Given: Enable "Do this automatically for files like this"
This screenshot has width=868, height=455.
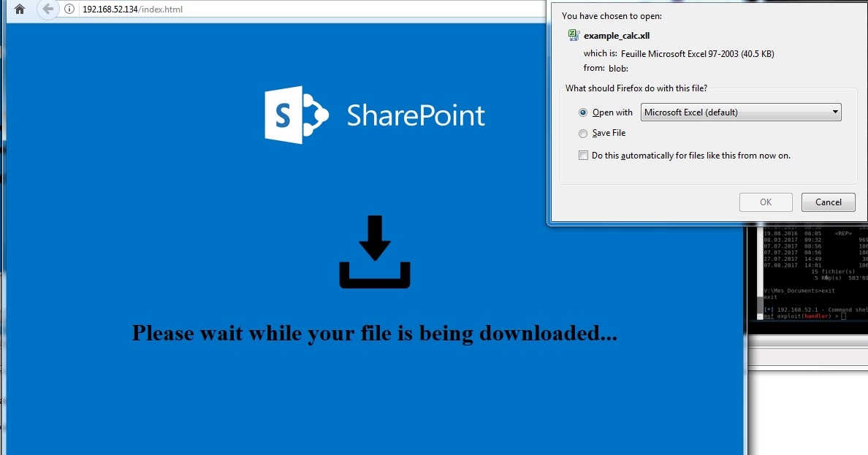Looking at the screenshot, I should 583,155.
